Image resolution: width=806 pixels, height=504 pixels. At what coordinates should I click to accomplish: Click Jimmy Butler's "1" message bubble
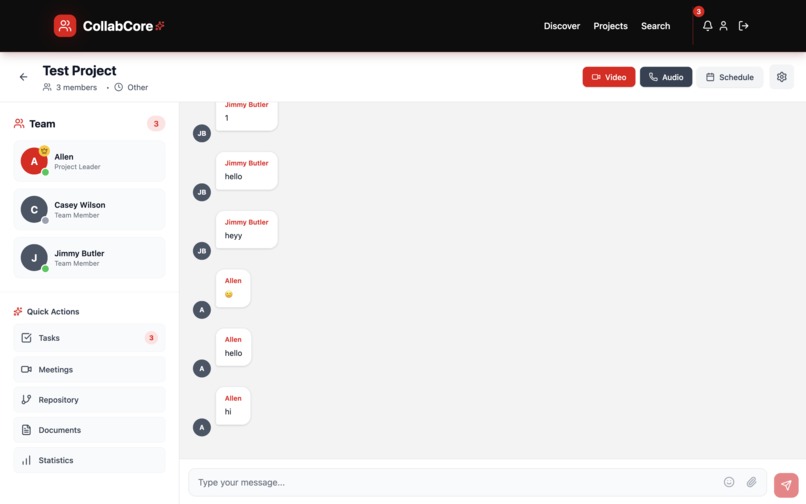tap(247, 116)
